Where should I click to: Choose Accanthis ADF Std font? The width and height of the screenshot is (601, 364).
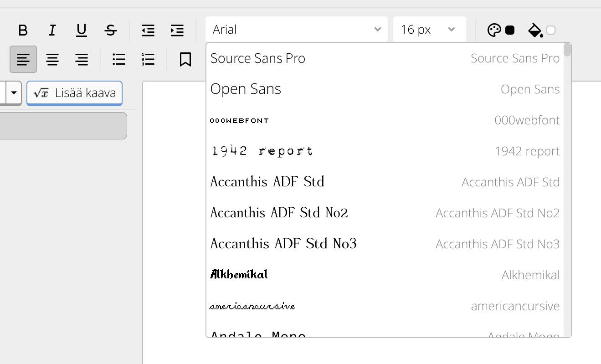tap(385, 182)
